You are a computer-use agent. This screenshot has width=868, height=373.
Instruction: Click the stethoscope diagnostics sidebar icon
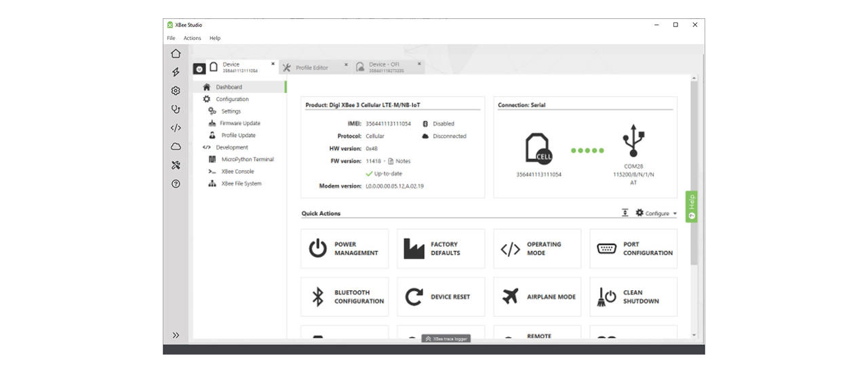tap(176, 109)
